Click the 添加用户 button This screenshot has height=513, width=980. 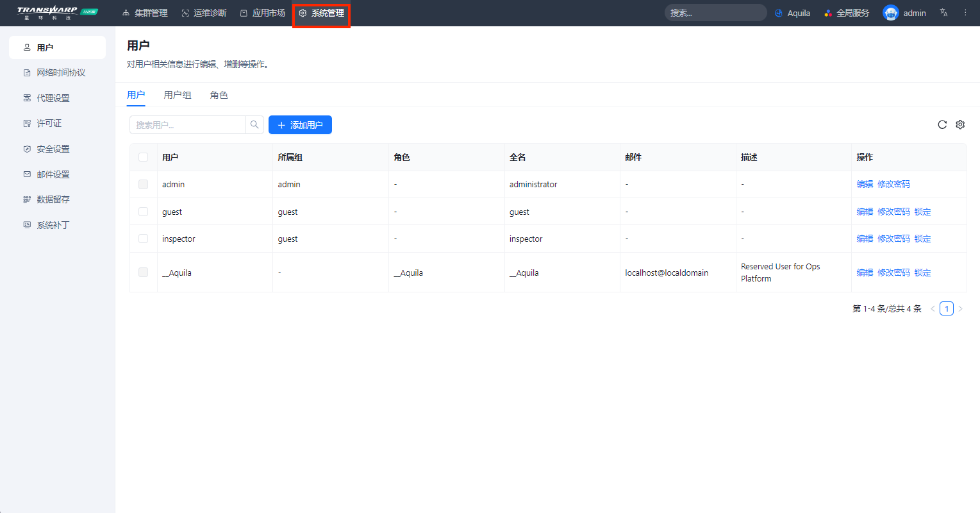(300, 125)
